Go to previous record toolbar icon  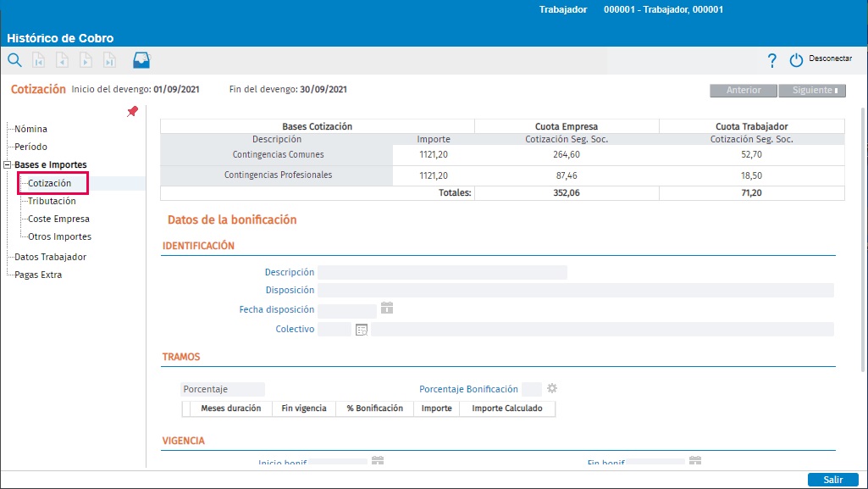tap(62, 60)
